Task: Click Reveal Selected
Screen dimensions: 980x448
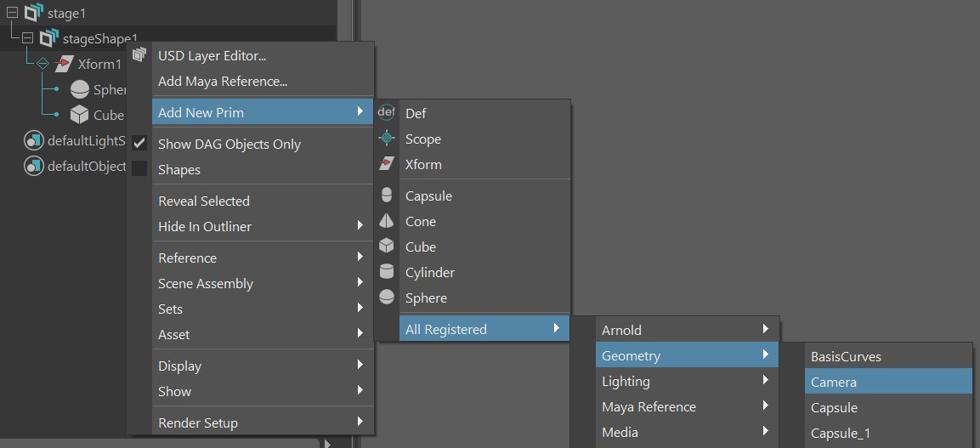Action: click(204, 201)
